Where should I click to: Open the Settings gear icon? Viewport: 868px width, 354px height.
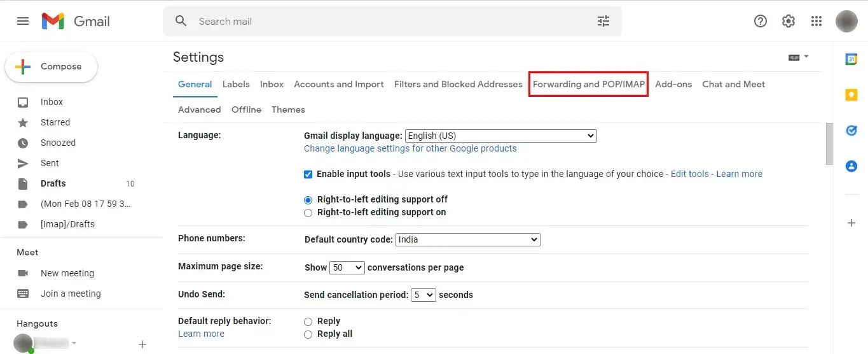[x=789, y=21]
